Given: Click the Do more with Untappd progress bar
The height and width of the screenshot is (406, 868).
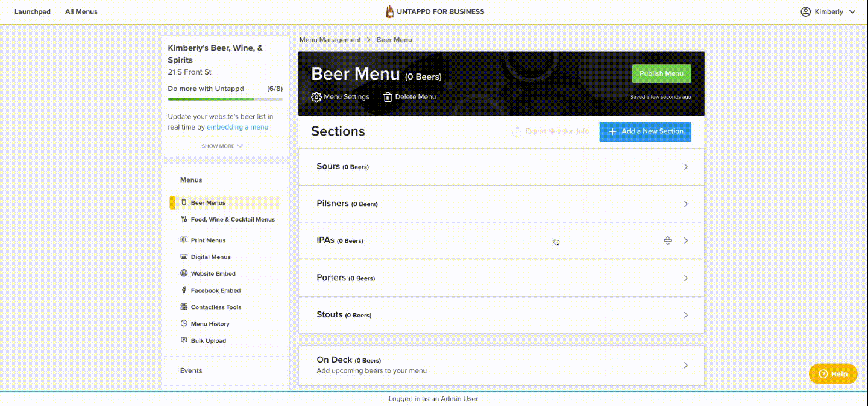Looking at the screenshot, I should (x=225, y=99).
